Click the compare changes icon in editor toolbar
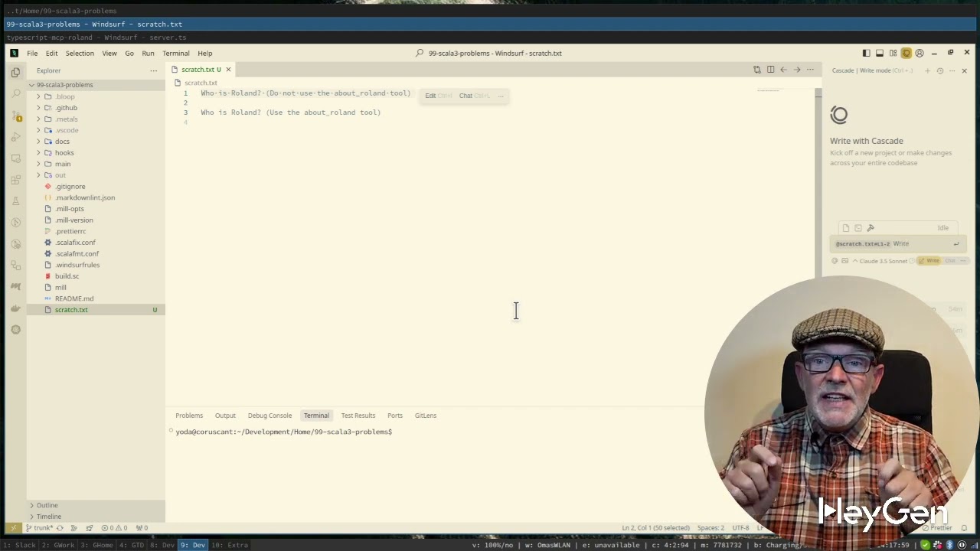This screenshot has width=980, height=551. pyautogui.click(x=757, y=70)
